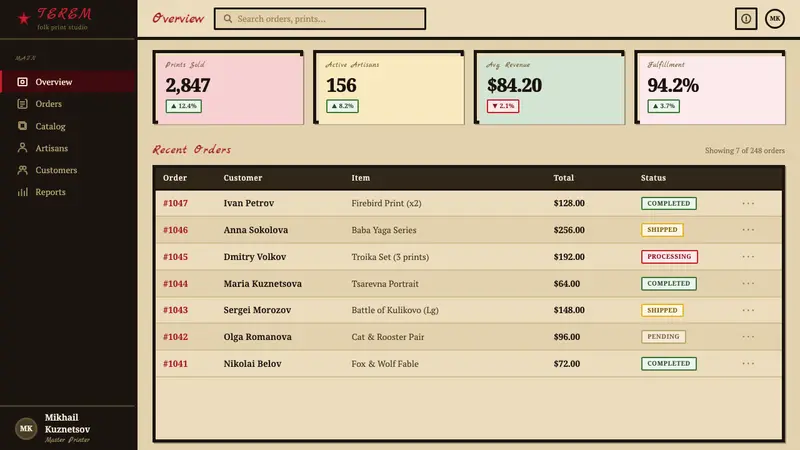800x450 pixels.
Task: Open actions menu for order #1047
Action: pyautogui.click(x=748, y=203)
